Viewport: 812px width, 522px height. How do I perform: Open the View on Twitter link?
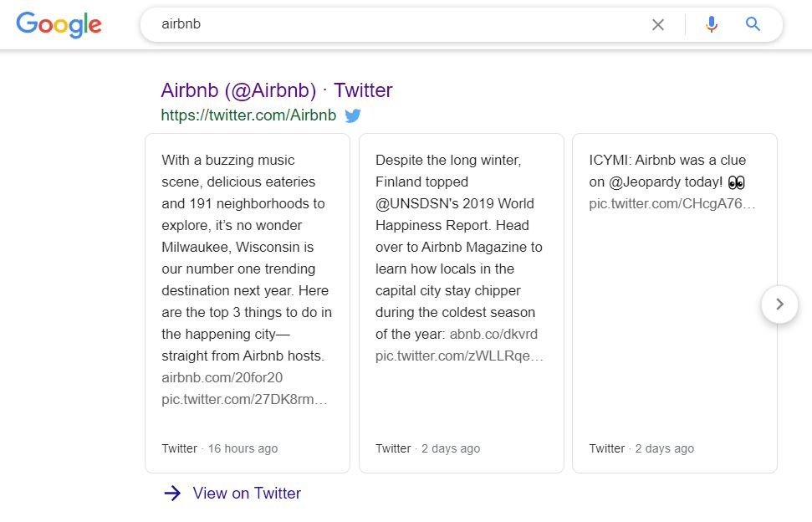click(246, 493)
